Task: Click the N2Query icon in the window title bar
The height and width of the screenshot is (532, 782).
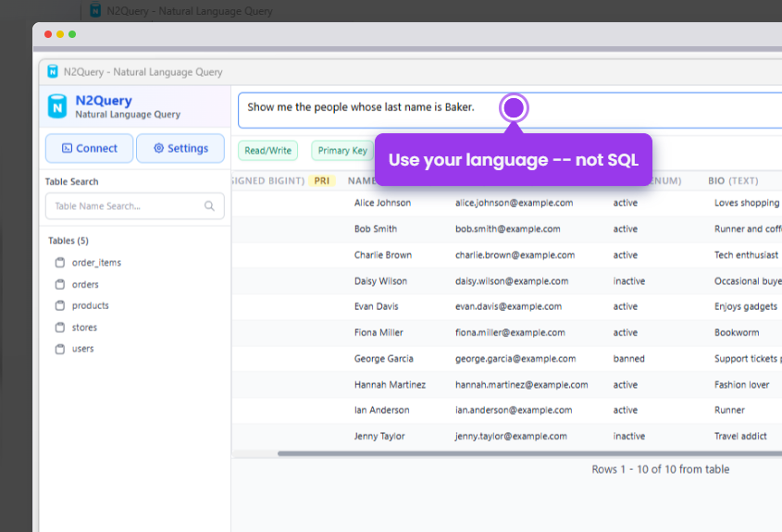Action: coord(53,72)
